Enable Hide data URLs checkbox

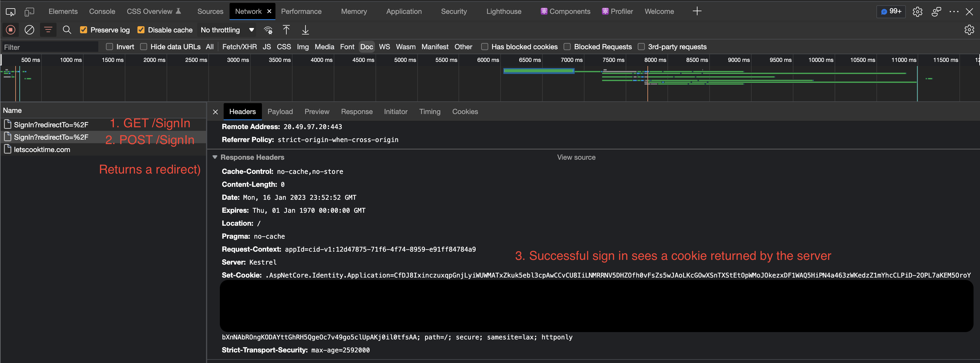click(143, 47)
